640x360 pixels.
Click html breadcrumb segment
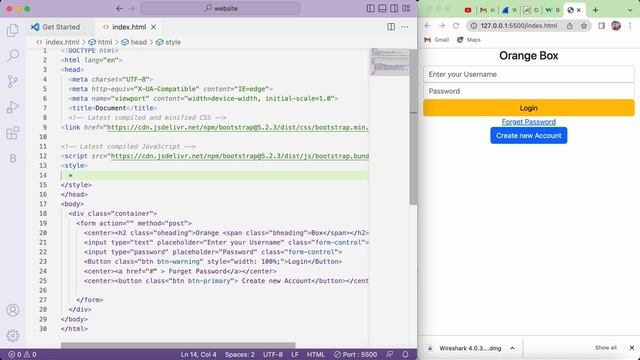point(100,42)
